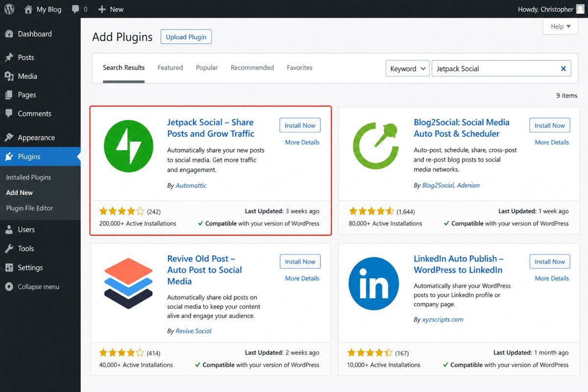Open Revive Old Post plugin title

(204, 270)
